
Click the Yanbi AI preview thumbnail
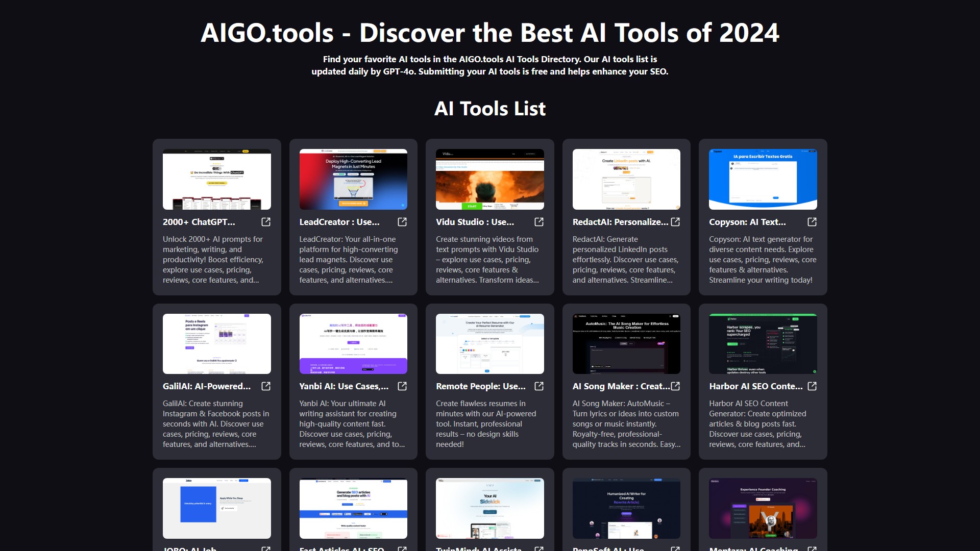(353, 344)
